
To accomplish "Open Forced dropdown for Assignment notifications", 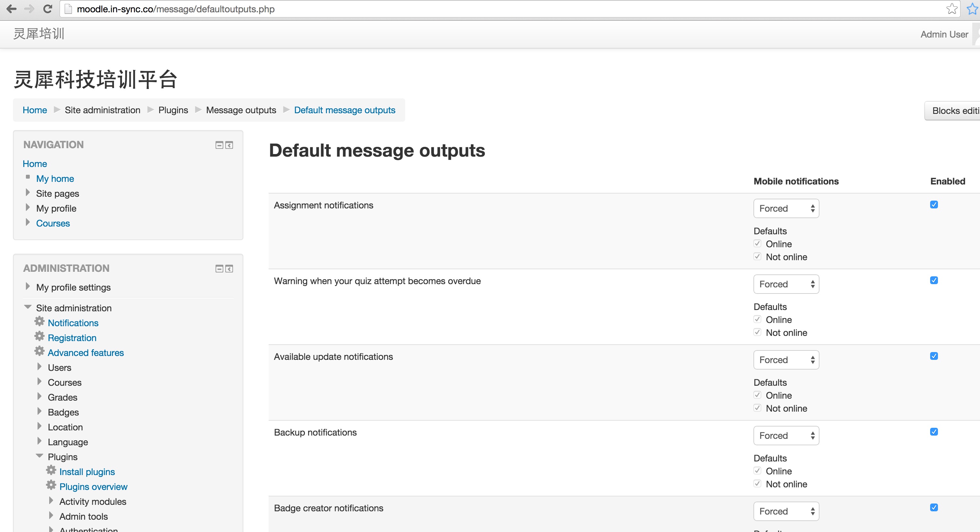I will [786, 208].
